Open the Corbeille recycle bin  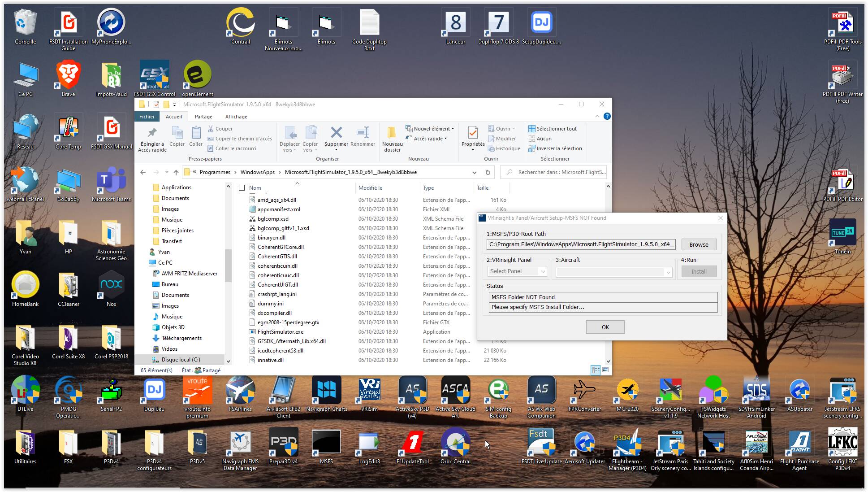[x=25, y=27]
